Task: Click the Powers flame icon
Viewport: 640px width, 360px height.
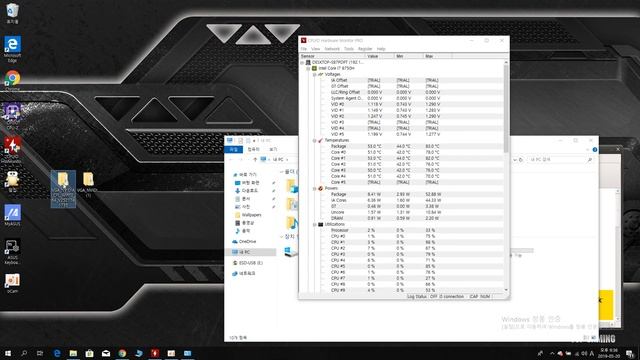Action: point(320,189)
